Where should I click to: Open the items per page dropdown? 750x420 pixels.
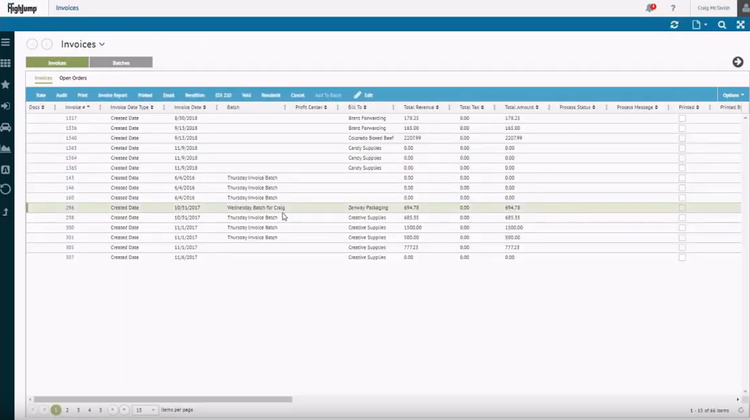(146, 410)
